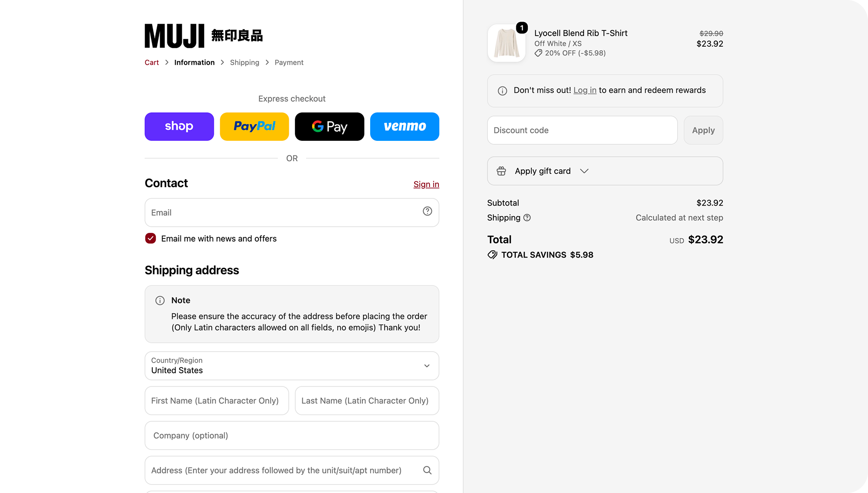The height and width of the screenshot is (493, 868).
Task: Choose PayPal express checkout
Action: [x=254, y=126]
